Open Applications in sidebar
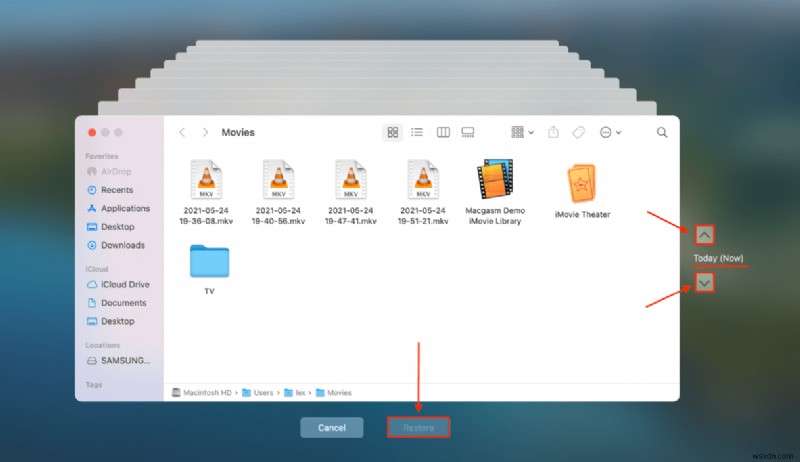This screenshot has height=462, width=800. [x=118, y=208]
